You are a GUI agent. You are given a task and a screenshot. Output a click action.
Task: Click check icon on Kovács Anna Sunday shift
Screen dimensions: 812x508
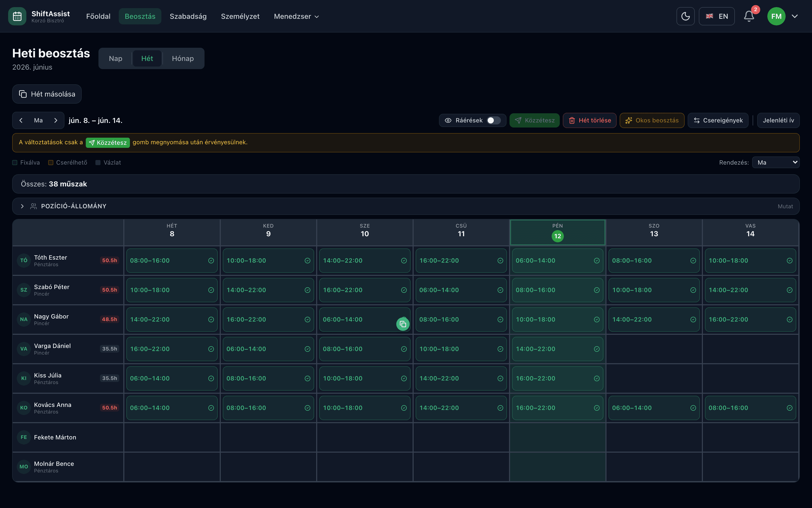[789, 408]
